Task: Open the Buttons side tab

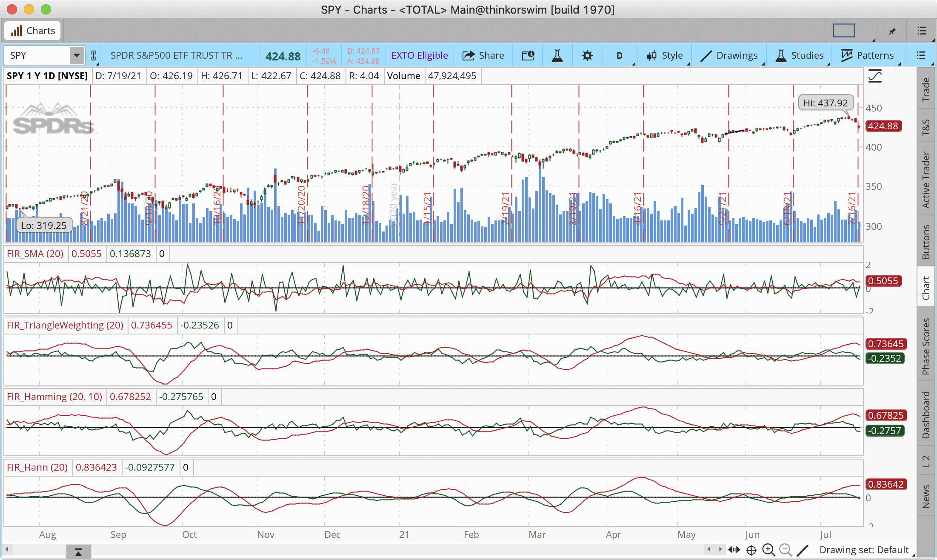Action: point(926,241)
